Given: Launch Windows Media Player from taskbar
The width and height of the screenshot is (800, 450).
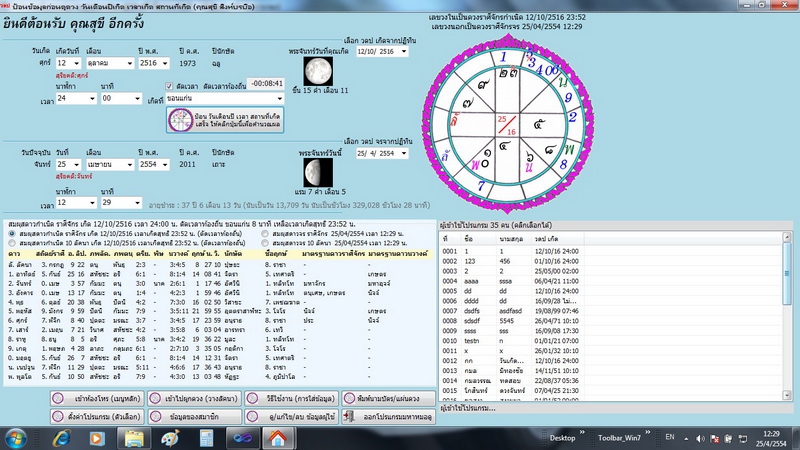Looking at the screenshot, I should tap(97, 437).
